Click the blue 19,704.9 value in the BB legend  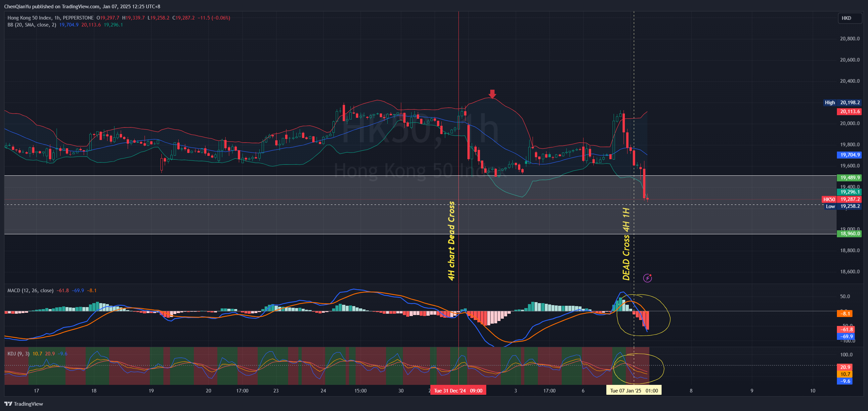69,25
